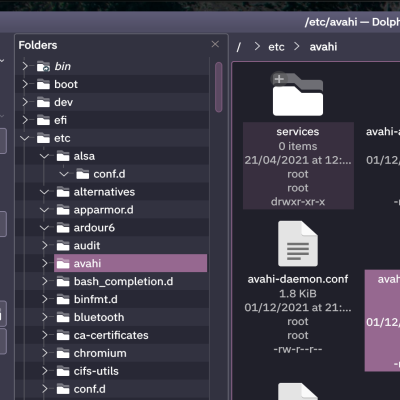The image size is (400, 400).
Task: Select the dev folder icon
Action: coord(43,102)
